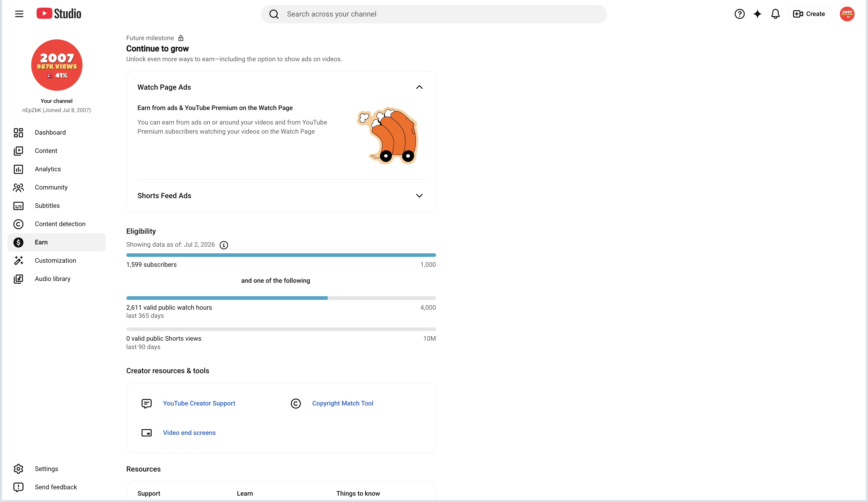The image size is (868, 502).
Task: Click the '1,599 subscribers' text
Action: pyautogui.click(x=151, y=264)
